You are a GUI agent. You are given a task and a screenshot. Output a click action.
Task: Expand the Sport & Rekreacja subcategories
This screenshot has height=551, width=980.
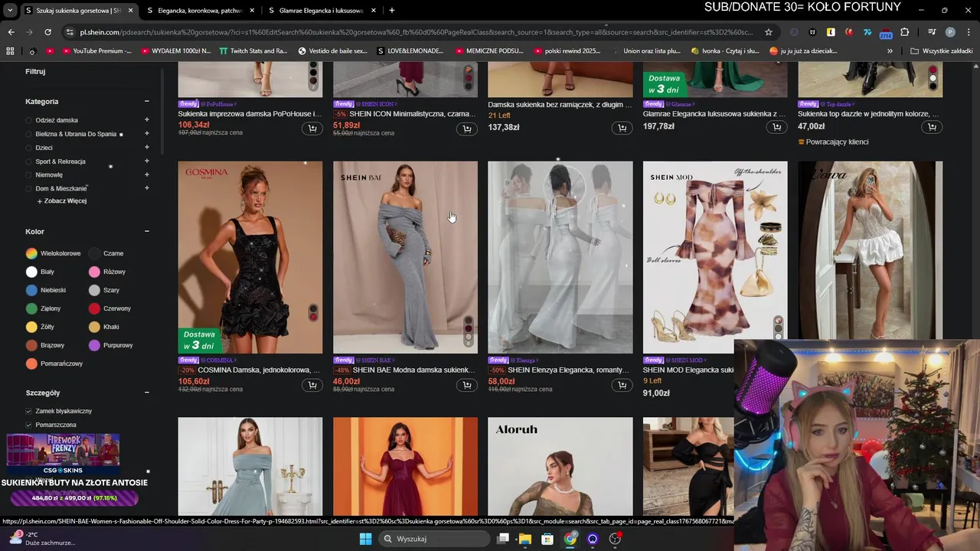tap(146, 161)
